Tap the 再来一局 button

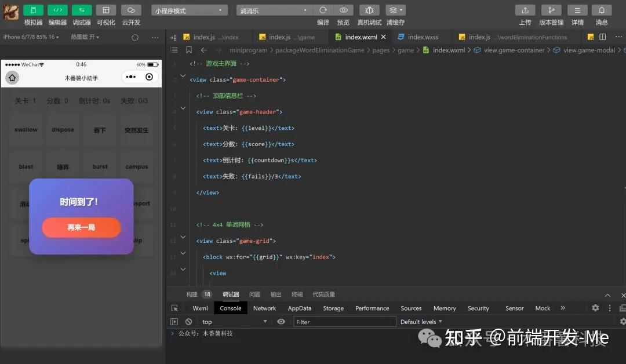tap(81, 227)
